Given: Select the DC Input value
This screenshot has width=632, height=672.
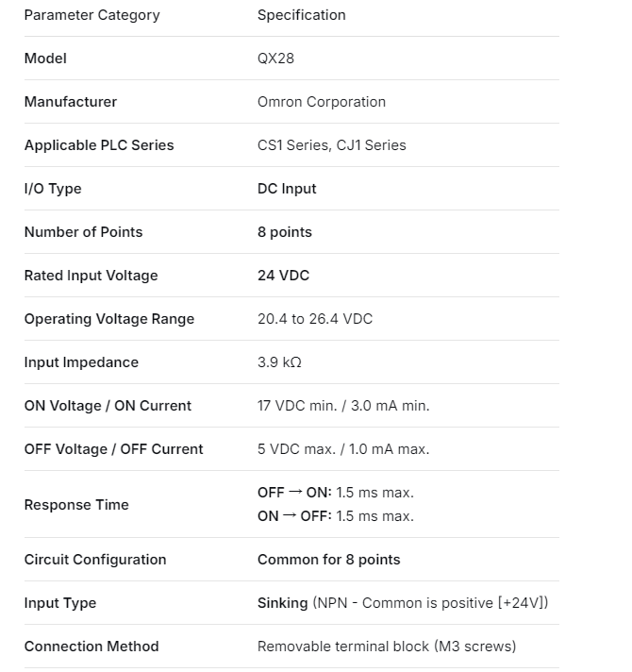Looking at the screenshot, I should pyautogui.click(x=287, y=189).
